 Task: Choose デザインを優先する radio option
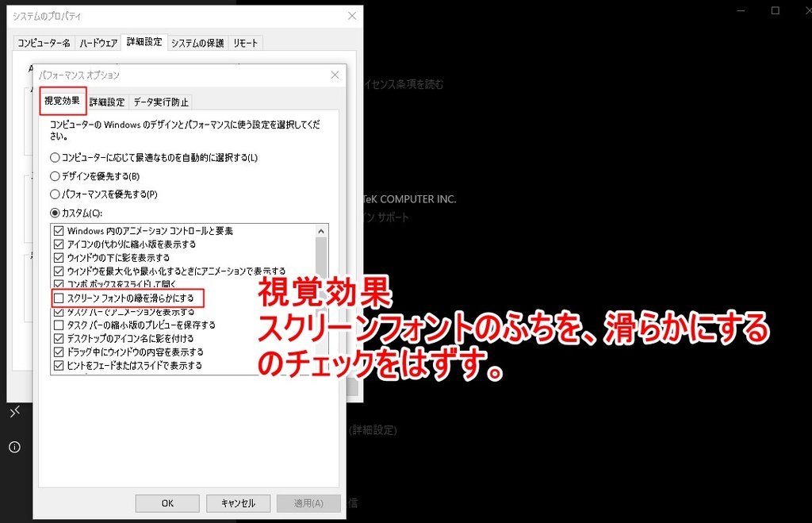coord(55,175)
